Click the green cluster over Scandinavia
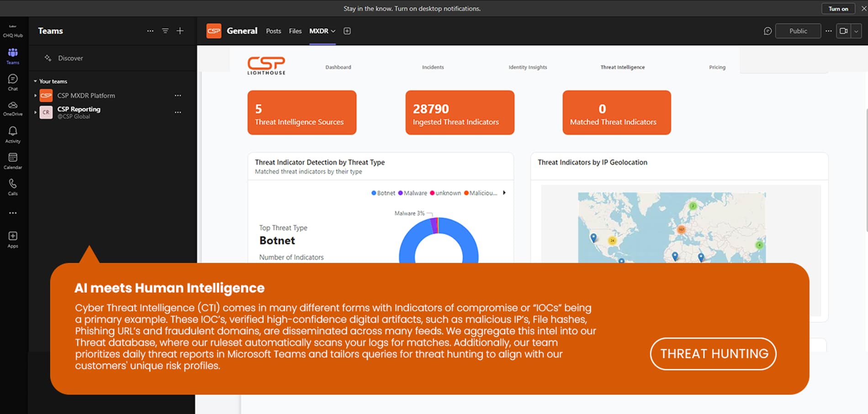 click(x=693, y=206)
